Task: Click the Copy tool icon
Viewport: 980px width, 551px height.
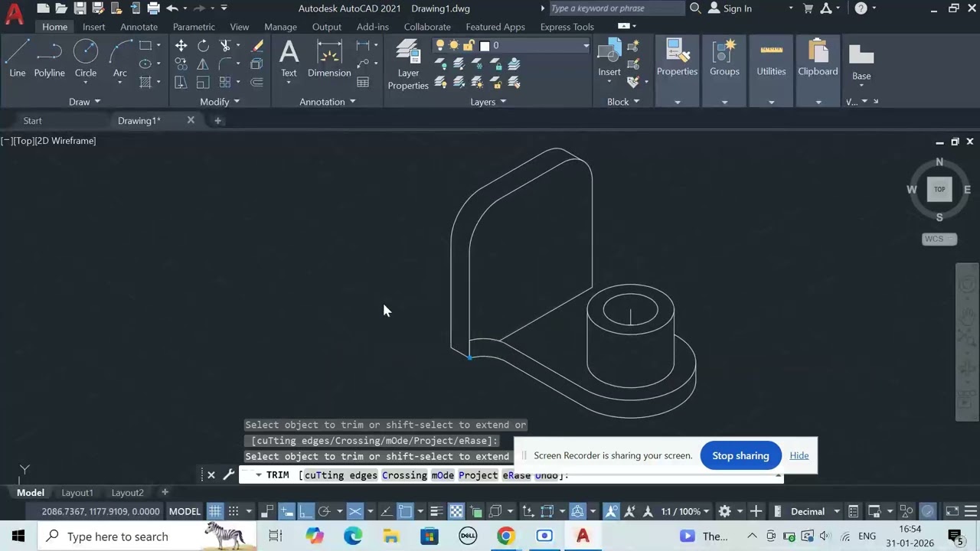Action: (181, 64)
